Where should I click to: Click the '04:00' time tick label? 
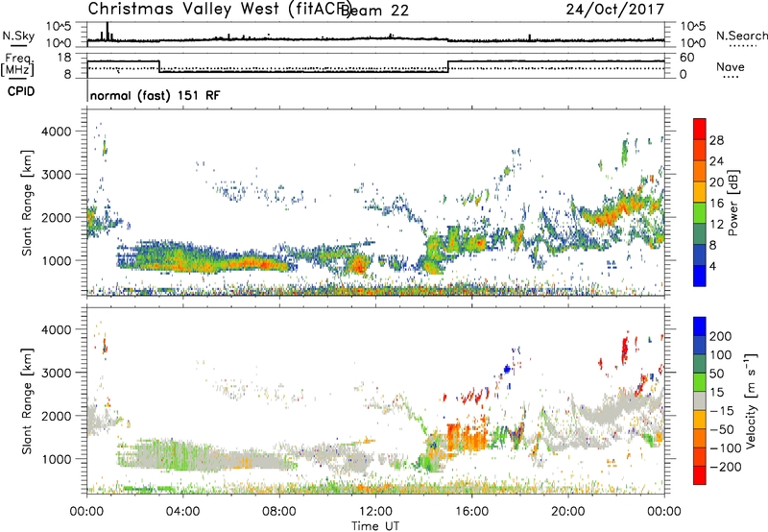(182, 512)
